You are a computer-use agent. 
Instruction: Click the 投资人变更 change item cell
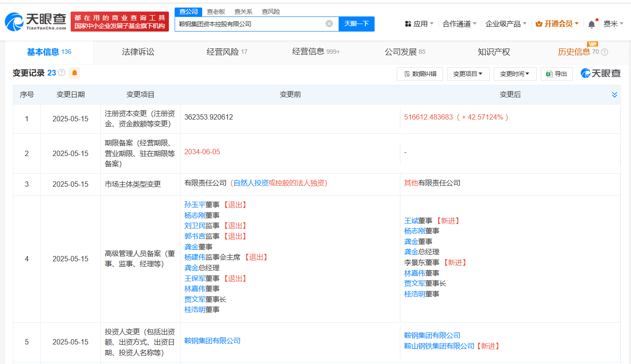[x=140, y=342]
